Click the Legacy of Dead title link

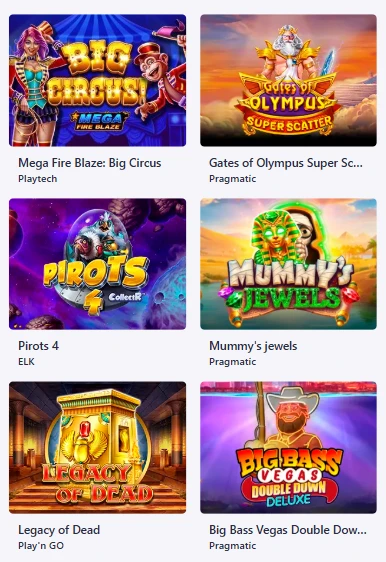point(59,530)
